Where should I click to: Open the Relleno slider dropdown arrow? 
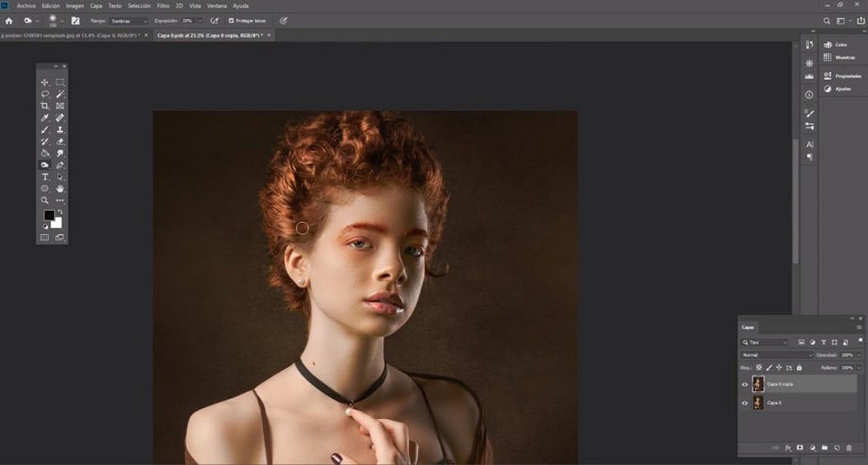[x=859, y=368]
